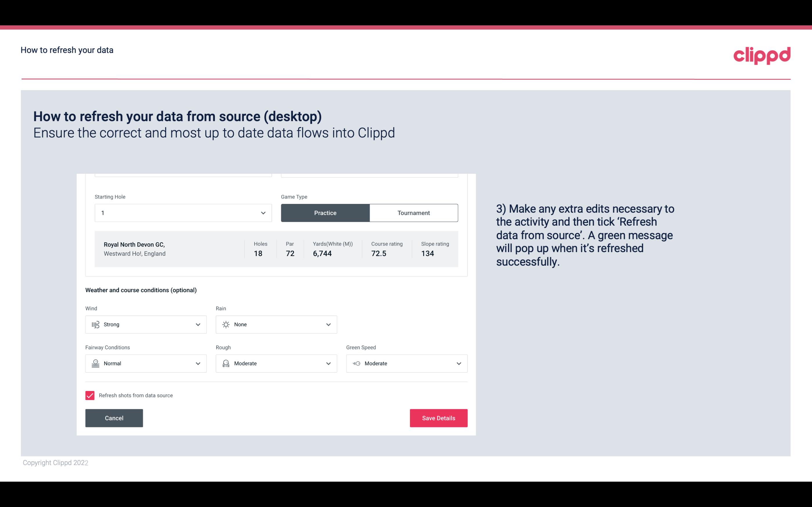The width and height of the screenshot is (812, 507).
Task: Click the starting hole dropdown arrow icon
Action: [x=262, y=213]
